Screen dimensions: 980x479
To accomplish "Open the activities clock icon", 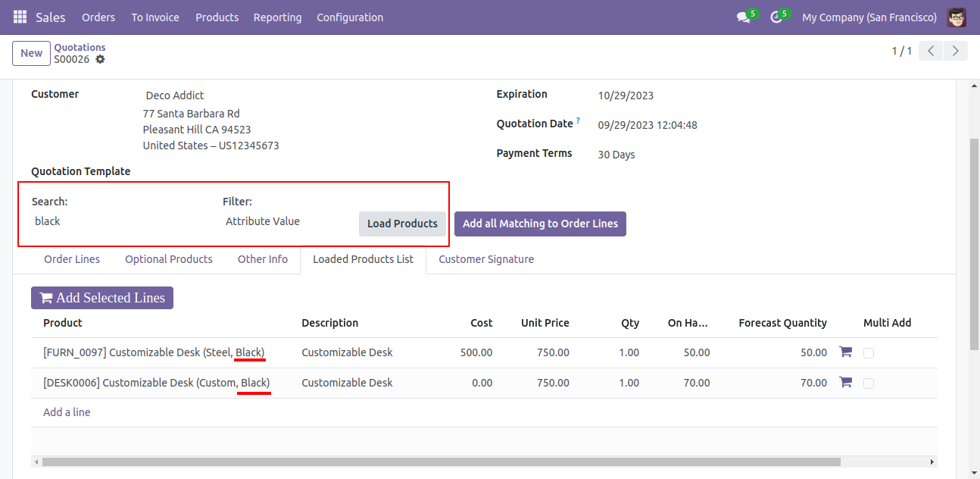I will click(776, 17).
